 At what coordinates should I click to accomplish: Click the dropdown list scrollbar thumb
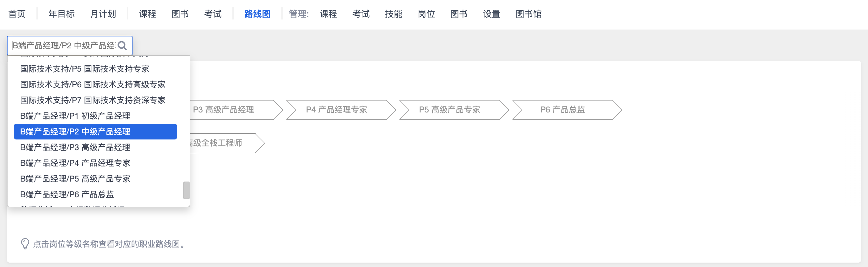186,190
